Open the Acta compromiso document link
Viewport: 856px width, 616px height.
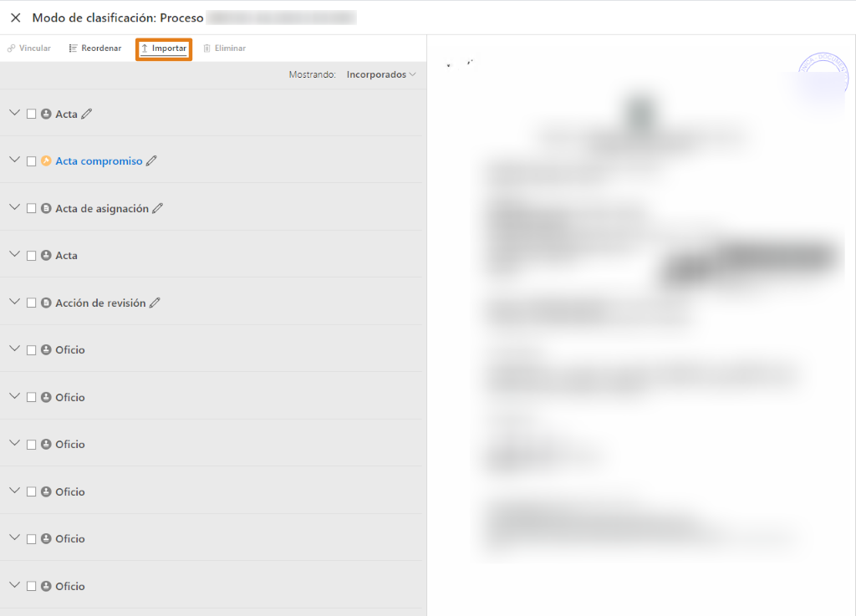coord(99,161)
